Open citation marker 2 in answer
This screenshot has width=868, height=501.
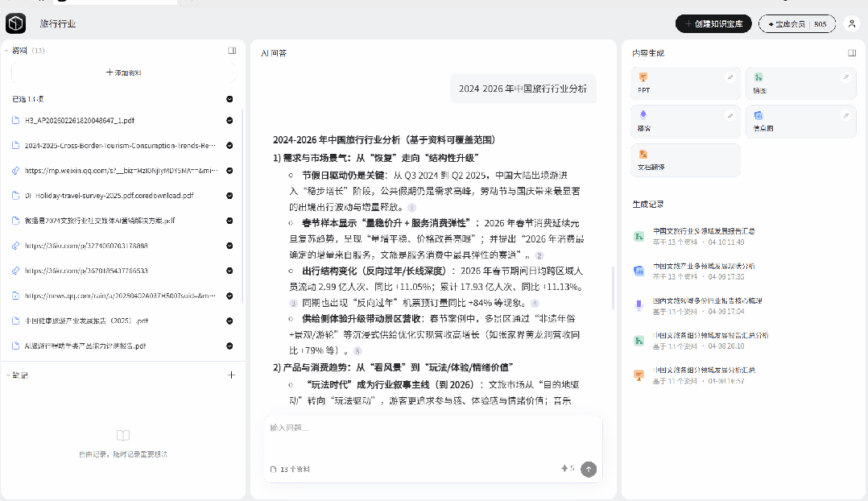tap(539, 256)
